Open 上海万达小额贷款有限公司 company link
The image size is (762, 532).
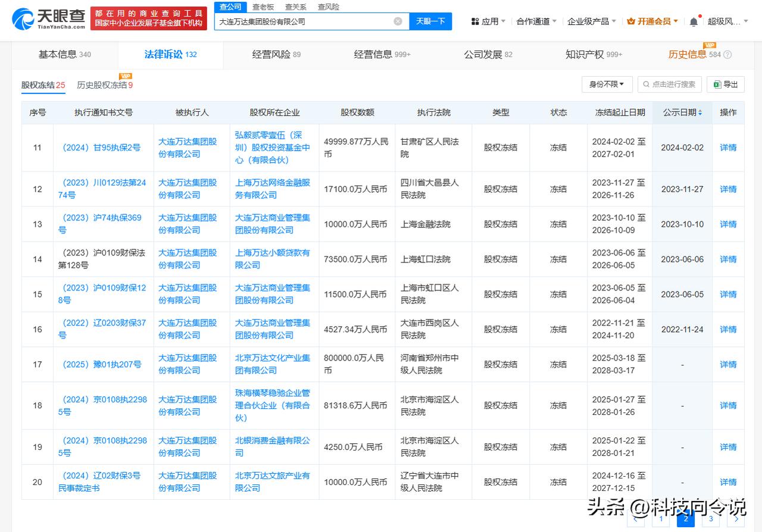[x=273, y=259]
